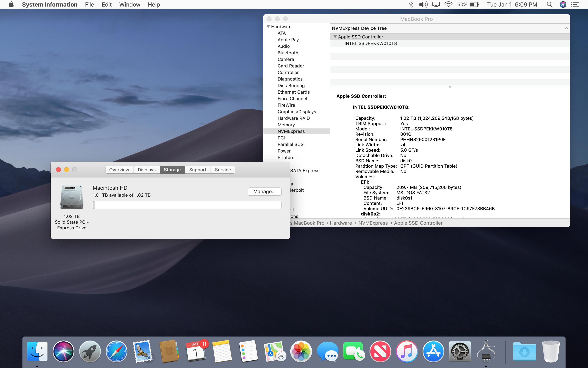Viewport: 588px width, 368px height.
Task: Open Photos pinwheel icon in Dock
Action: [x=301, y=351]
